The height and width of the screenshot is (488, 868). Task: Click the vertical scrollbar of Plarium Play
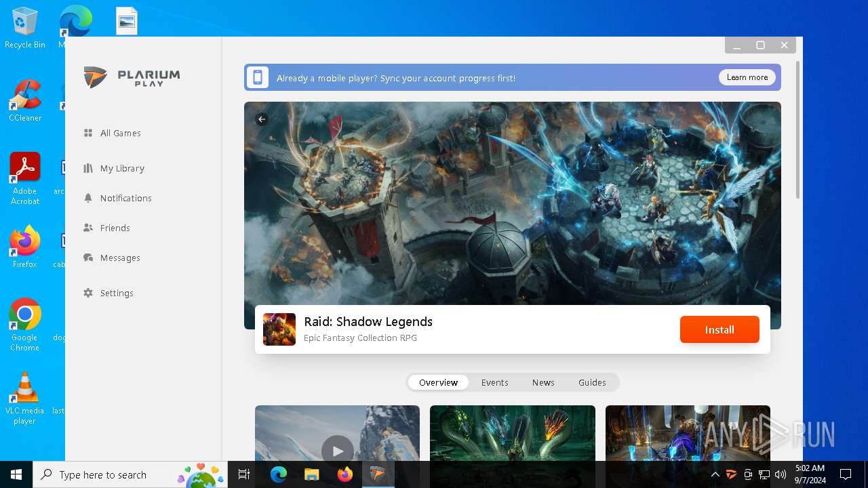(x=798, y=130)
